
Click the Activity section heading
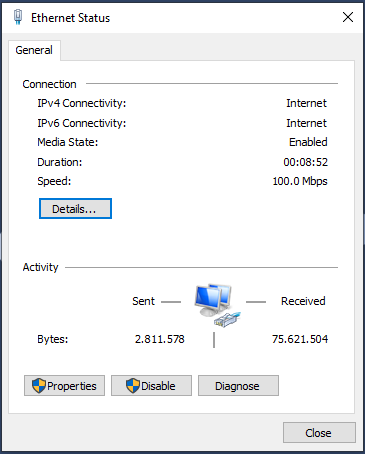click(40, 267)
